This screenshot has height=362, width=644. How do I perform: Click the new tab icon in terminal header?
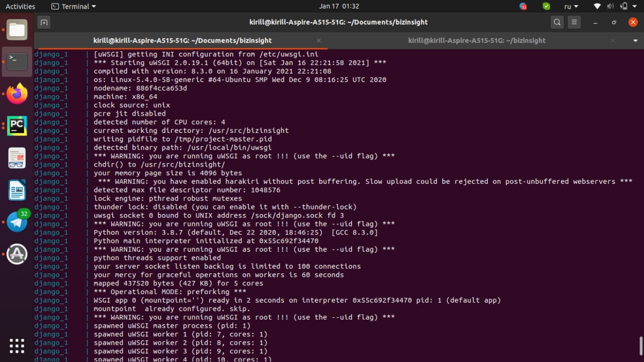44,22
